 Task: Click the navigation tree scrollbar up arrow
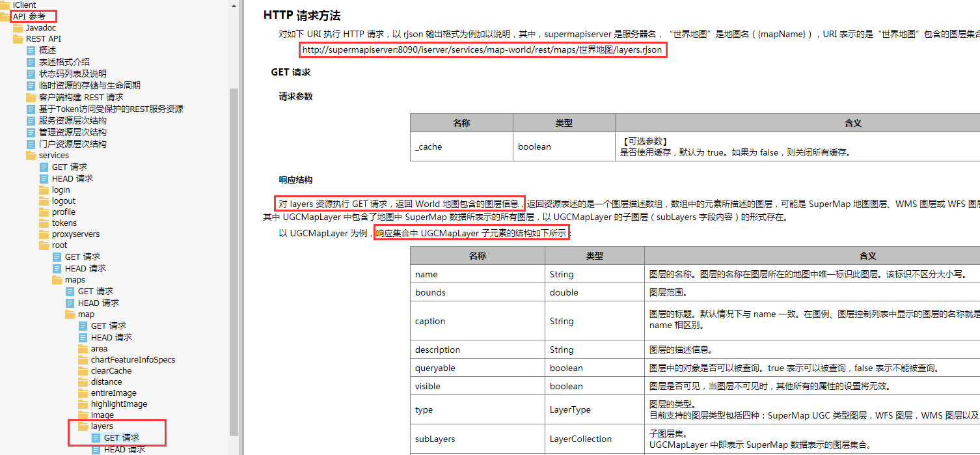[234, 5]
